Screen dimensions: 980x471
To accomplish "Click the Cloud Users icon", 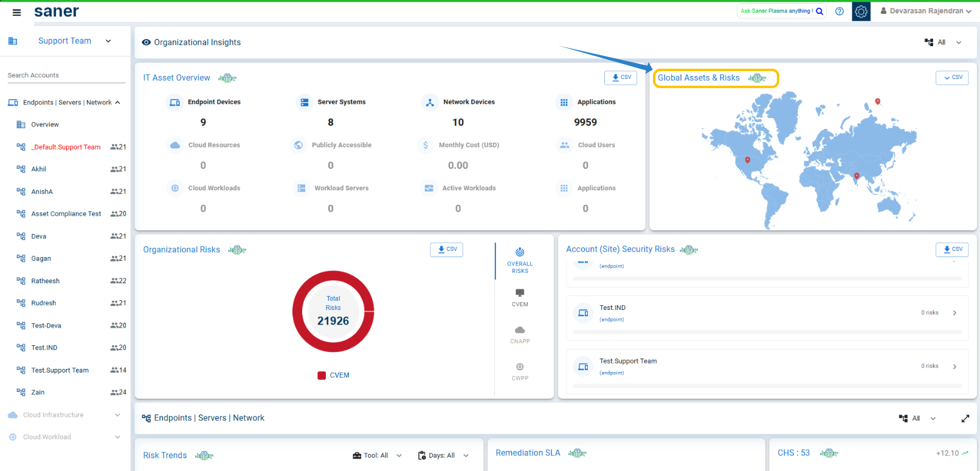I will tap(565, 145).
